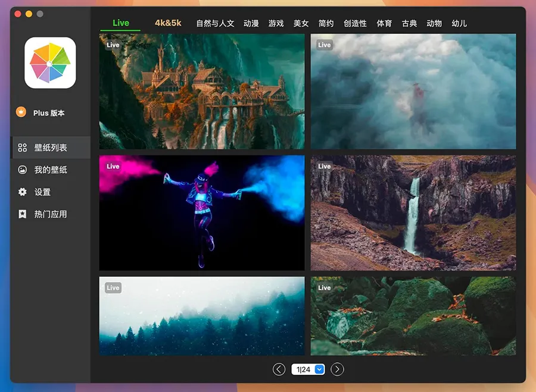Switch to the 4k&5k tab
The width and height of the screenshot is (536, 392).
pos(168,23)
